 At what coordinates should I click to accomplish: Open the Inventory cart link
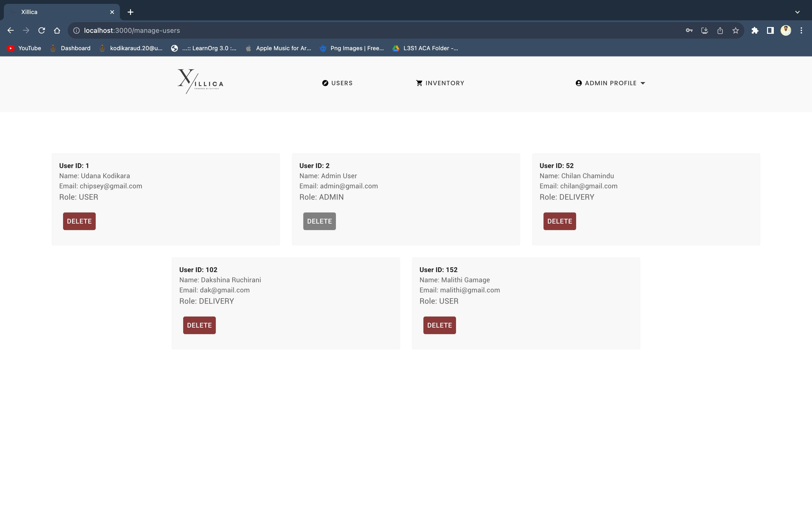(x=440, y=83)
